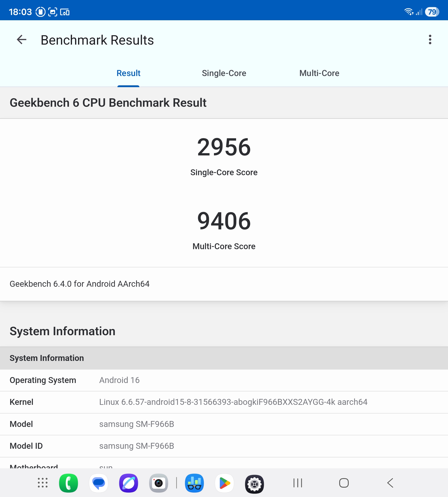Tap the system Back navigation chevron
The image size is (448, 497).
390,483
